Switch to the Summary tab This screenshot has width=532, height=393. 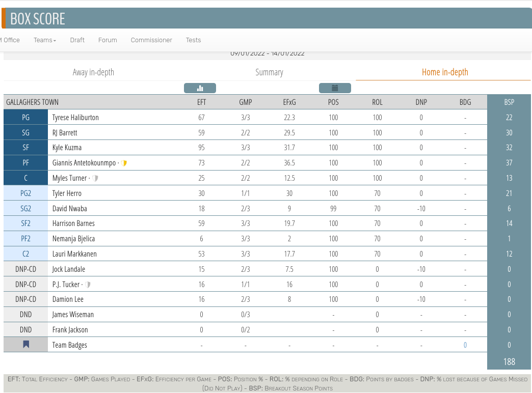270,72
